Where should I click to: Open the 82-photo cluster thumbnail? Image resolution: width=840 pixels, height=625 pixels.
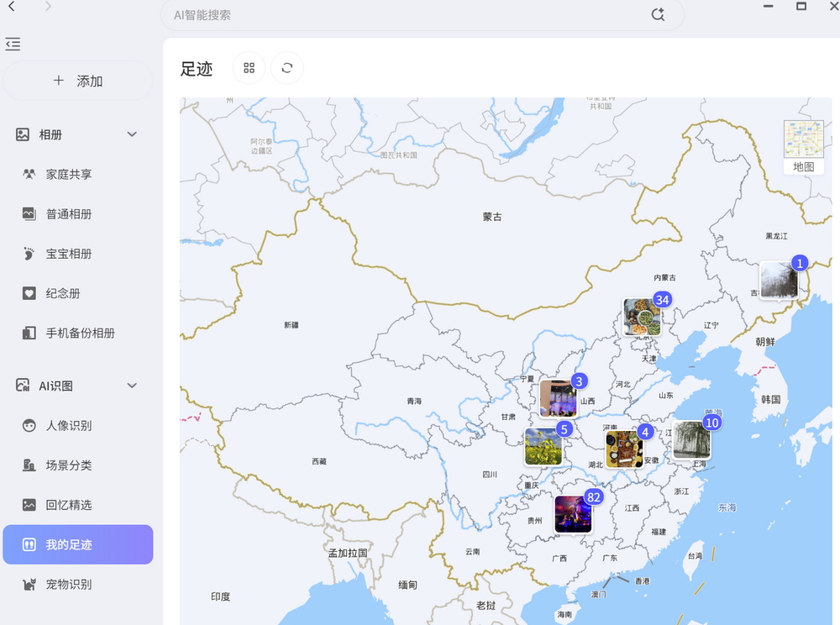pos(573,514)
